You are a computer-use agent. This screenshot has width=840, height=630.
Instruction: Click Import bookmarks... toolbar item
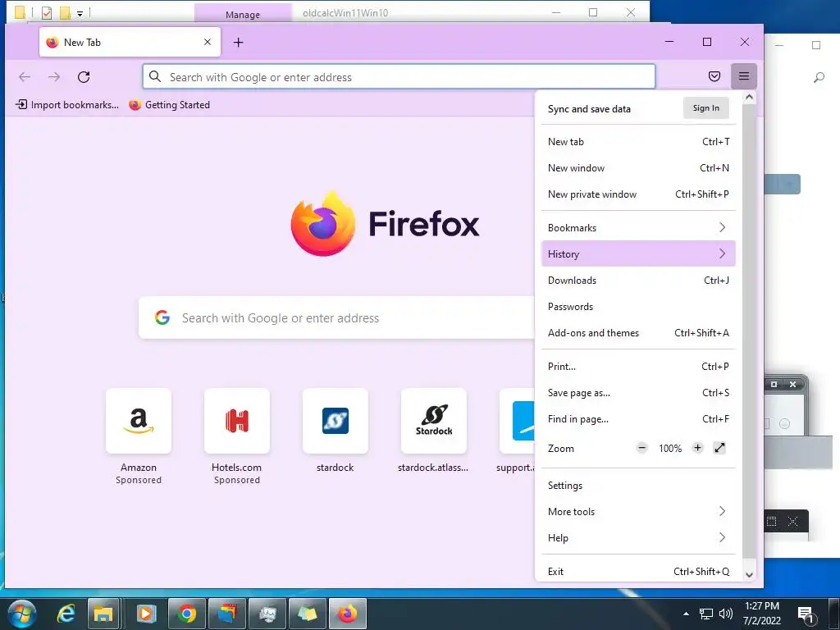67,104
